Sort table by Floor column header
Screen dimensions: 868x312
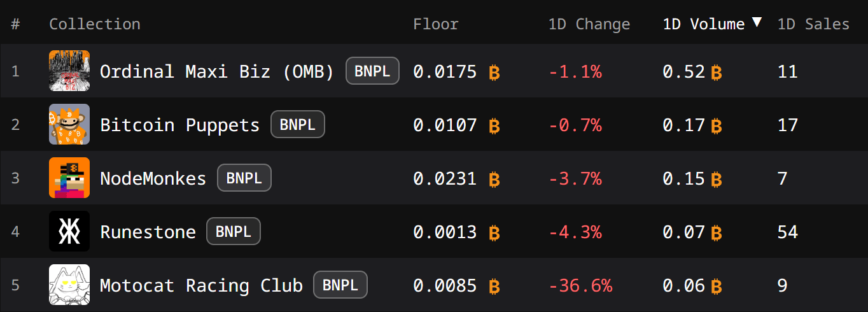(435, 24)
